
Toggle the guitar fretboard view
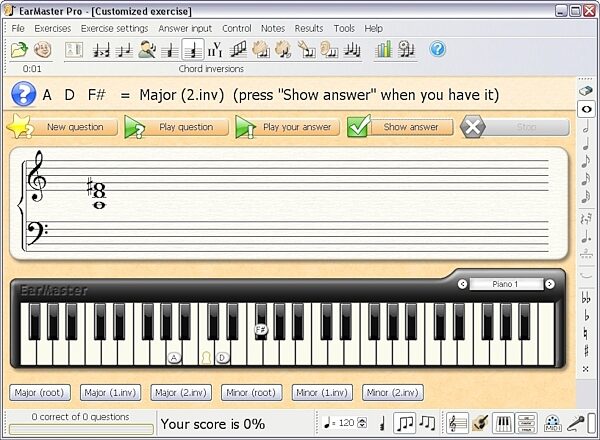(x=480, y=423)
